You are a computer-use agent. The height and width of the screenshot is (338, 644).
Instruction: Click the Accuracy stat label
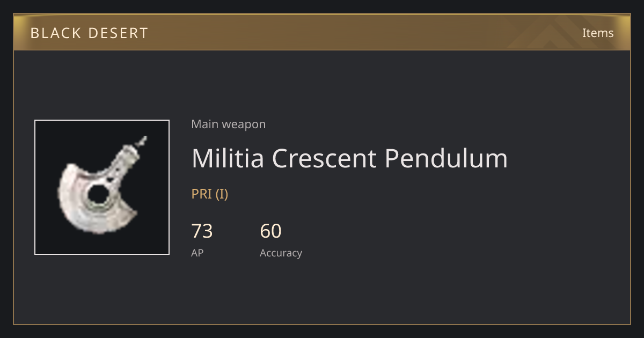click(x=281, y=253)
